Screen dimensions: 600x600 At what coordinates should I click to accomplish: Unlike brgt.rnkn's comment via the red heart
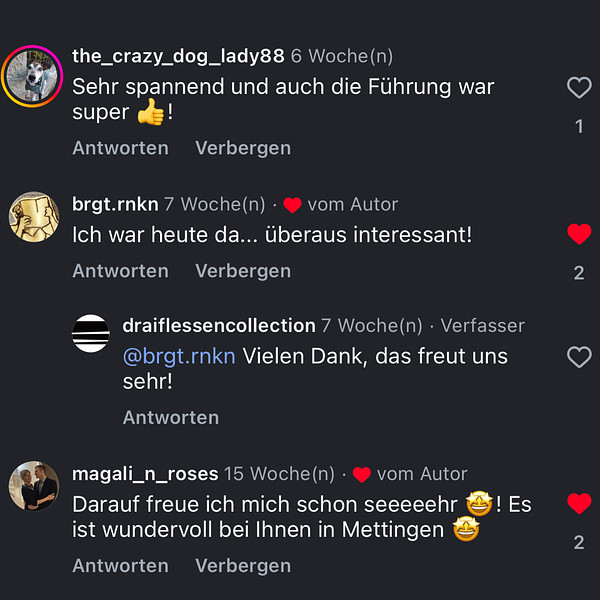(579, 234)
